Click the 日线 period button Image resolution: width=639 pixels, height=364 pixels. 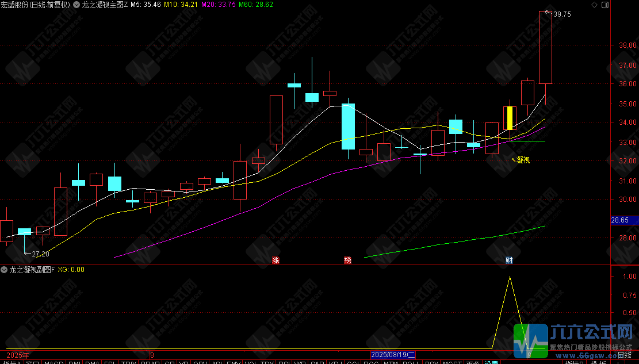point(624,355)
